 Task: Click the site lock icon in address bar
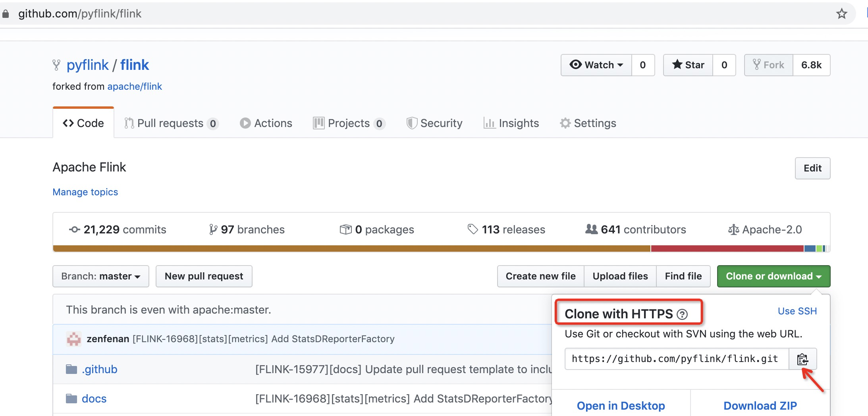coord(6,14)
